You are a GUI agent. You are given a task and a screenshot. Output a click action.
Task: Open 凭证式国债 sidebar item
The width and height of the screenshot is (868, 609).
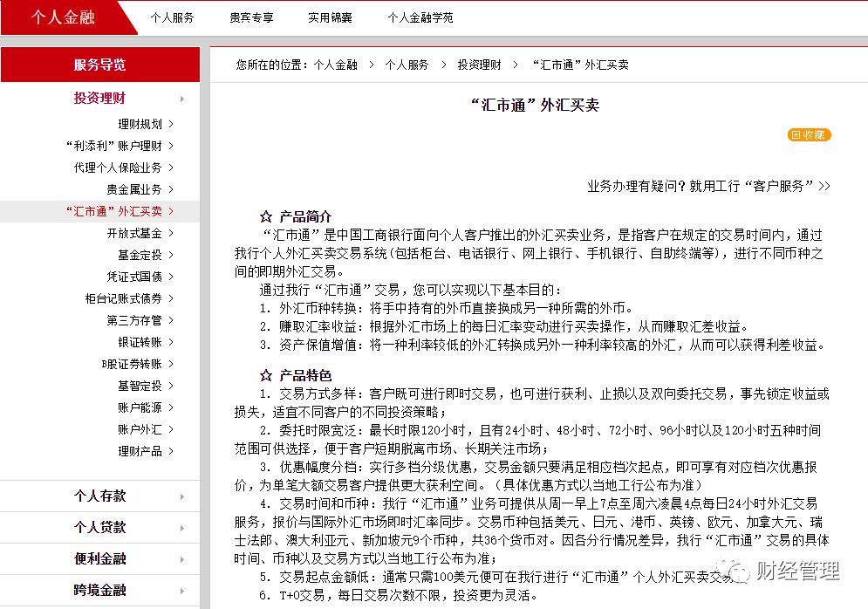pos(134,277)
